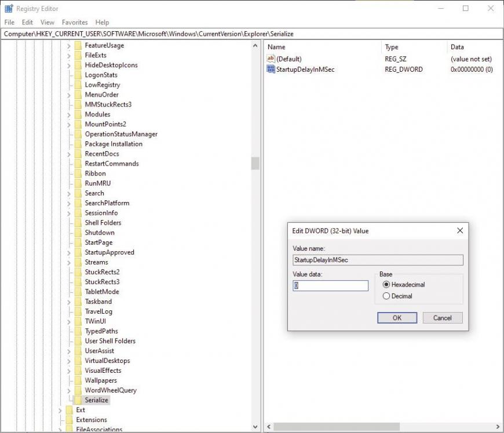This screenshot has height=433, width=504.
Task: Click the Shell Folders folder icon
Action: pyautogui.click(x=78, y=223)
